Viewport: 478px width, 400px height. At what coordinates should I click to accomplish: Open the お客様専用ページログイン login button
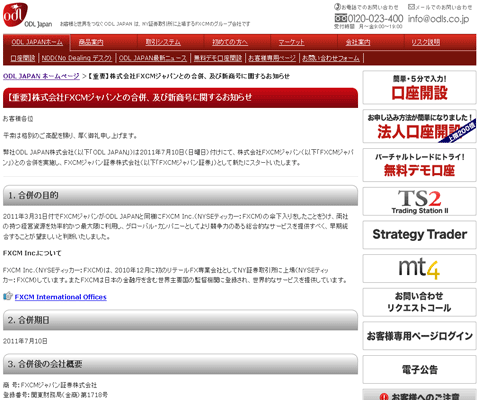click(419, 336)
